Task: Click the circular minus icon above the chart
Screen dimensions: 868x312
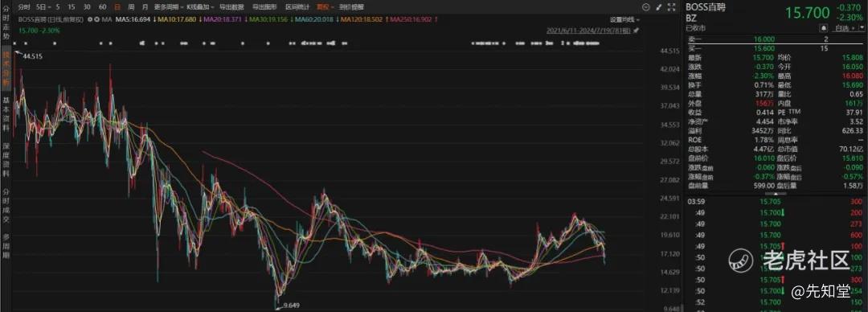Action: (645, 7)
